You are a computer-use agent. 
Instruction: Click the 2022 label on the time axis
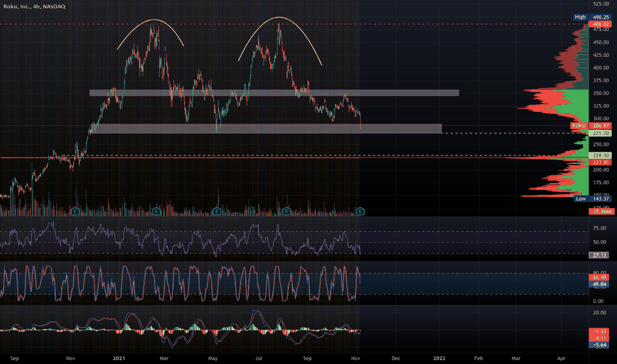(x=439, y=358)
